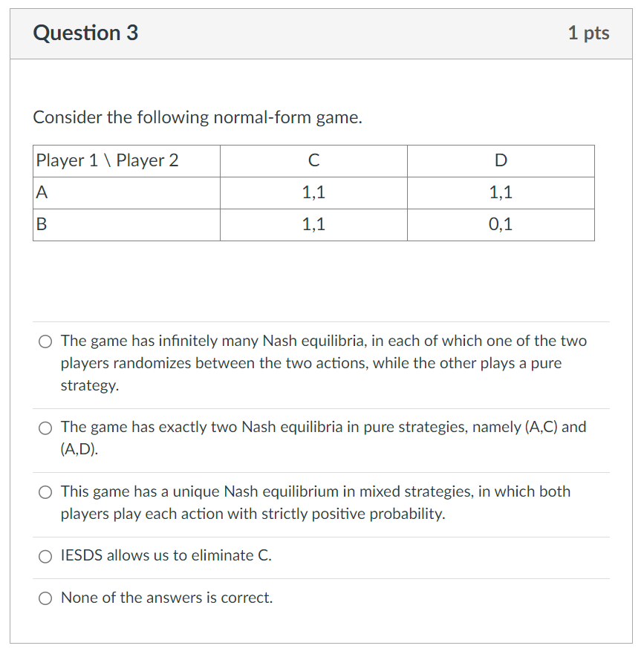Click the column D header

[x=500, y=160]
